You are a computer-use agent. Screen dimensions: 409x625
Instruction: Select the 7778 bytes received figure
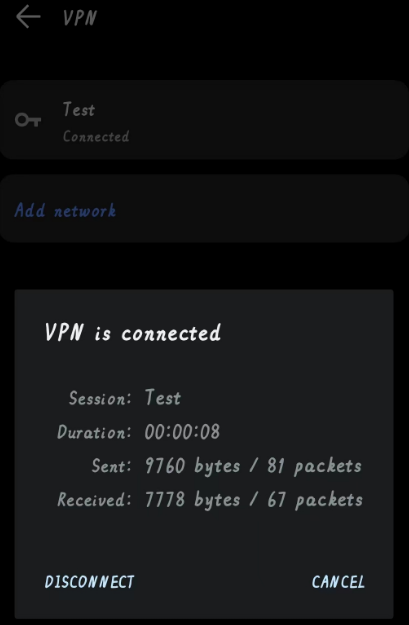pyautogui.click(x=193, y=500)
